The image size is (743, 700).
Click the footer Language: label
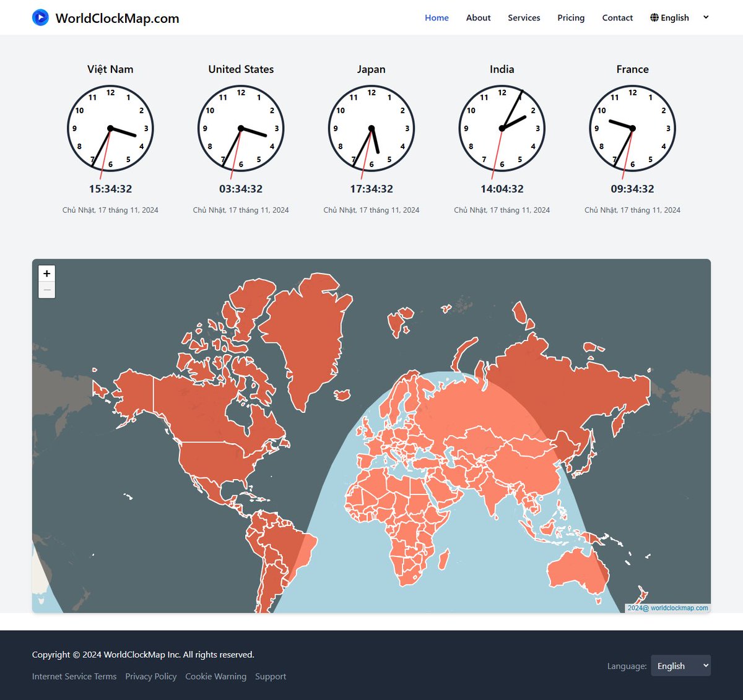tap(627, 666)
